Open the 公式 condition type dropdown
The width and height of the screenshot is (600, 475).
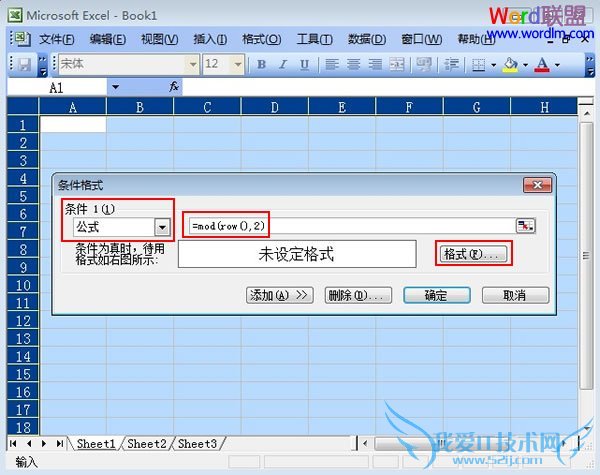coord(162,227)
